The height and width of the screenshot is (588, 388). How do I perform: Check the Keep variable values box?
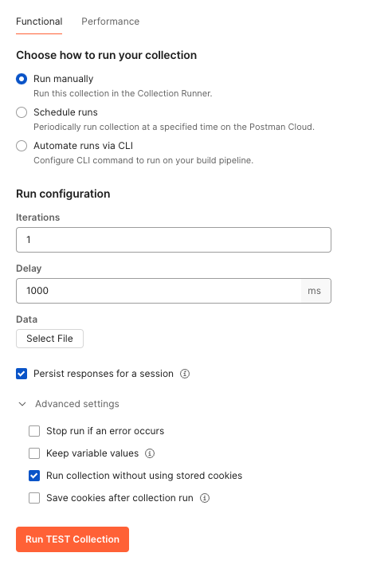click(34, 453)
